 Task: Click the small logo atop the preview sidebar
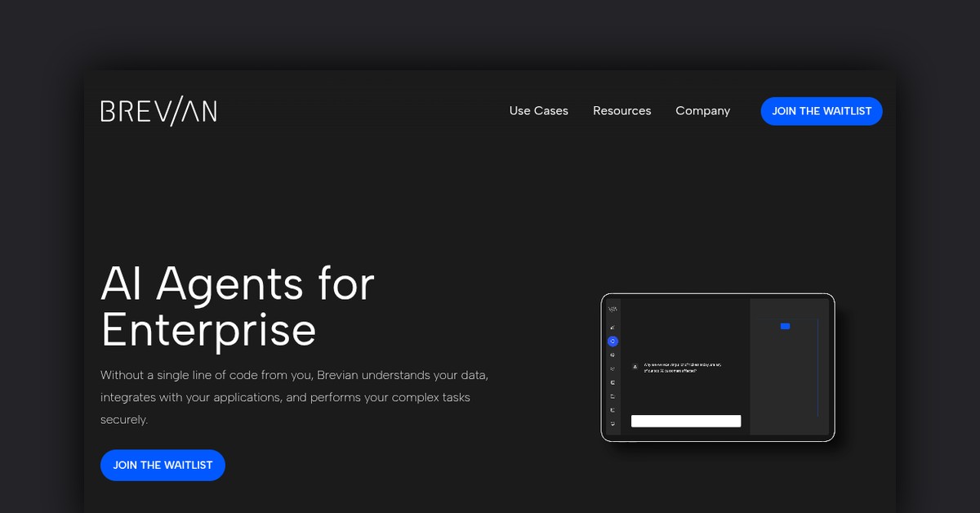[612, 310]
